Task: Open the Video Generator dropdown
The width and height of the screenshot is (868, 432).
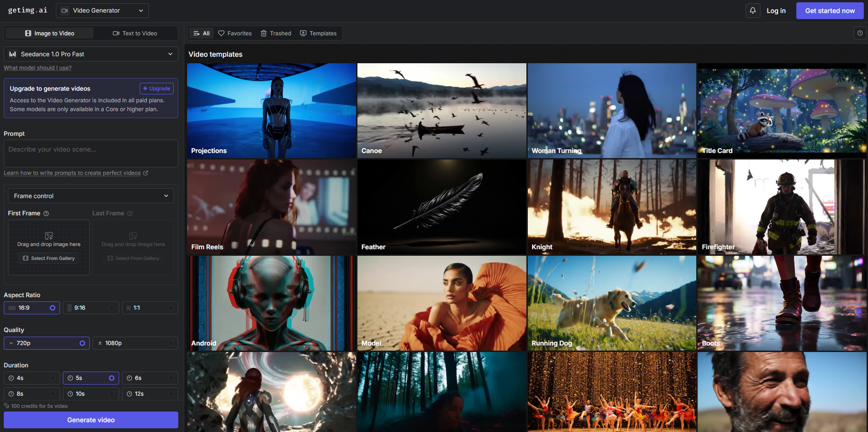Action: 102,11
